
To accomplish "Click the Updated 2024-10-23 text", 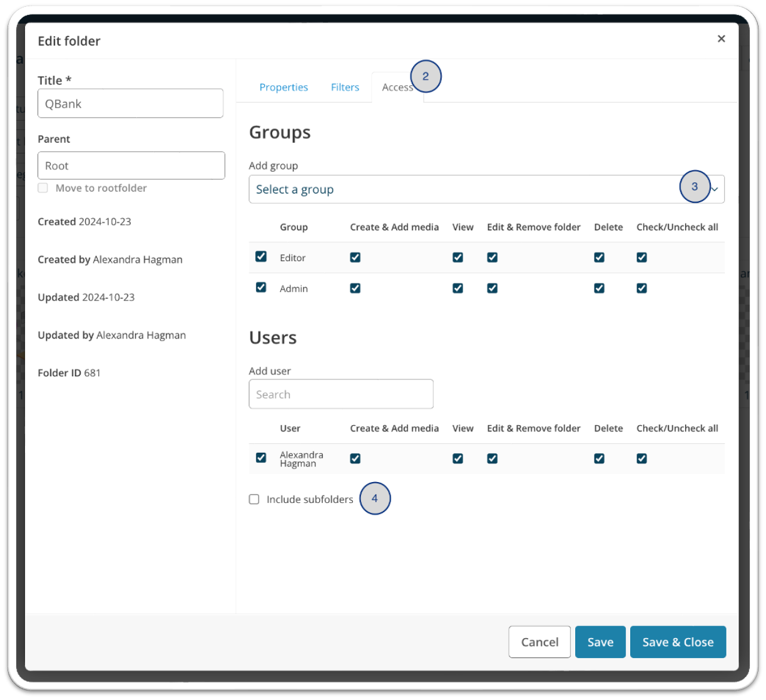I will (86, 297).
